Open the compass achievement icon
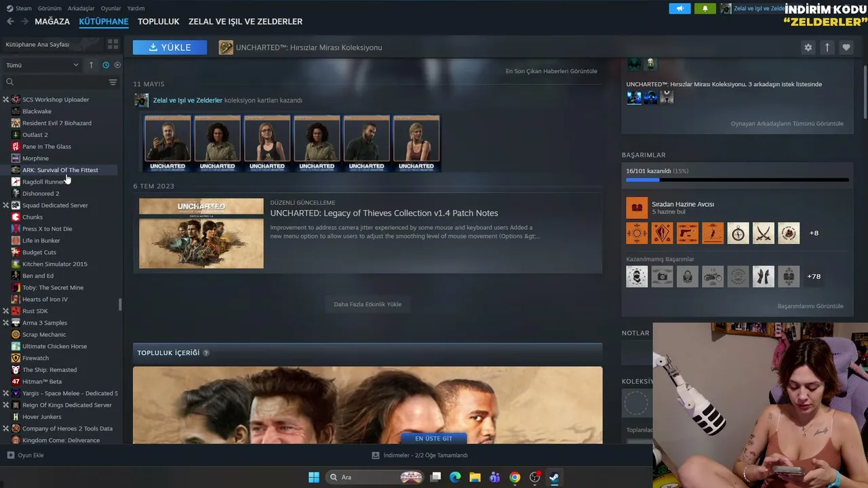Viewport: 868px width, 488px height. point(738,233)
